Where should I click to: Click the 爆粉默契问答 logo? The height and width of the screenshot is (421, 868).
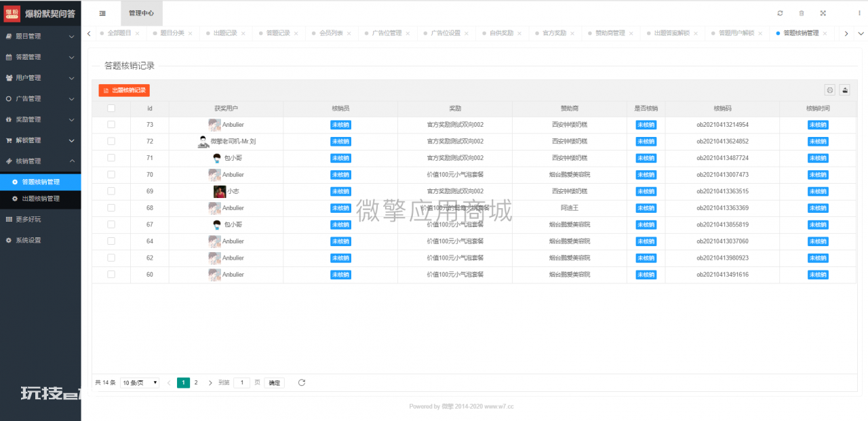pyautogui.click(x=41, y=13)
